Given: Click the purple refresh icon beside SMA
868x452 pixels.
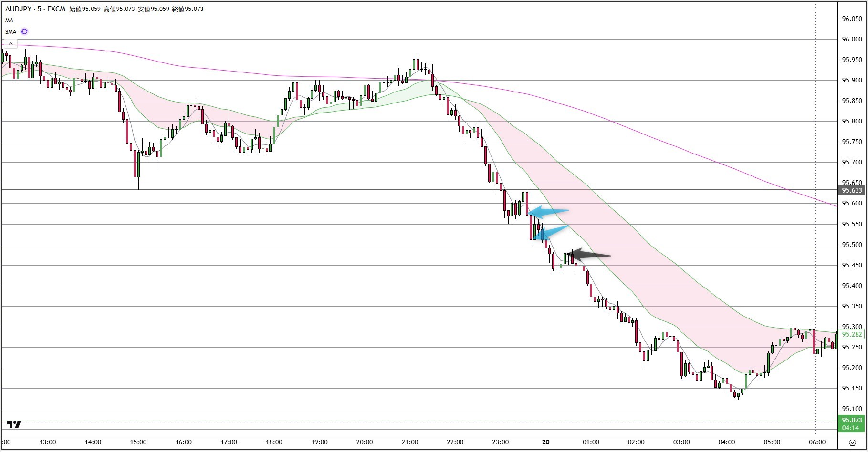Looking at the screenshot, I should tap(24, 31).
